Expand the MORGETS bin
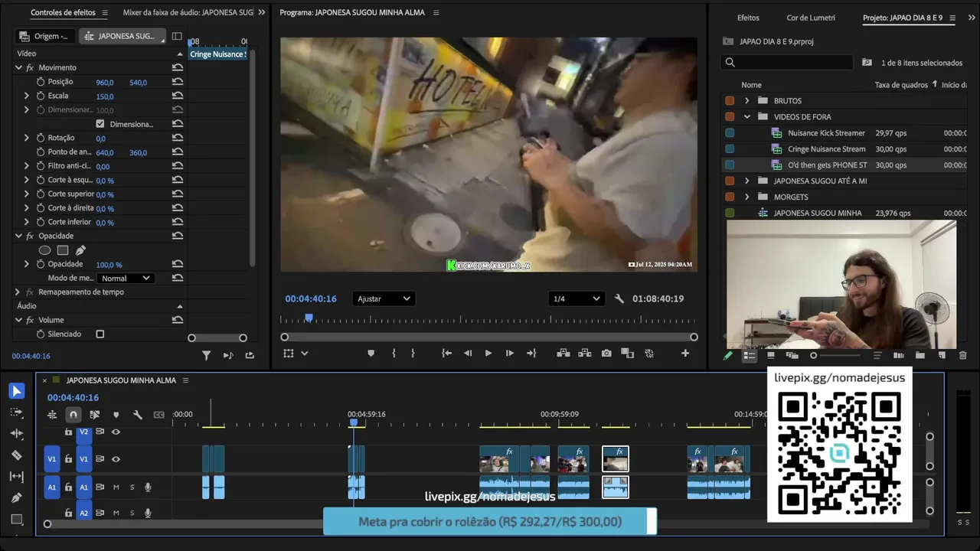Viewport: 980px width, 551px height. pyautogui.click(x=747, y=197)
